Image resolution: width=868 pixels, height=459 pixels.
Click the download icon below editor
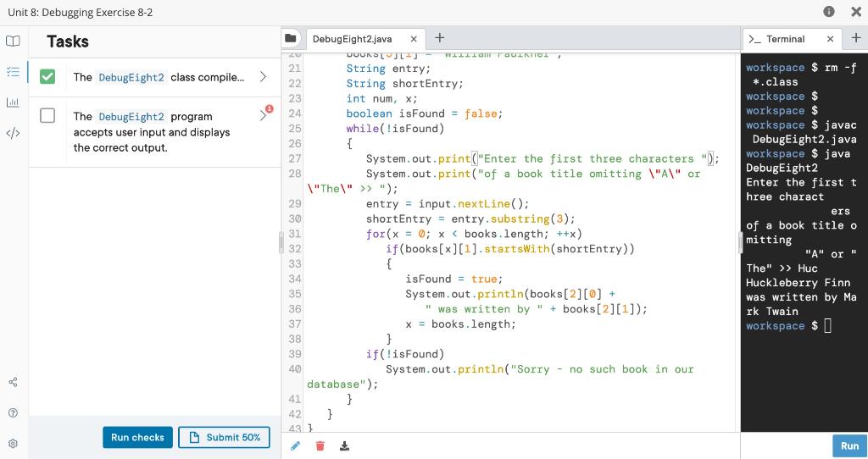pyautogui.click(x=344, y=445)
